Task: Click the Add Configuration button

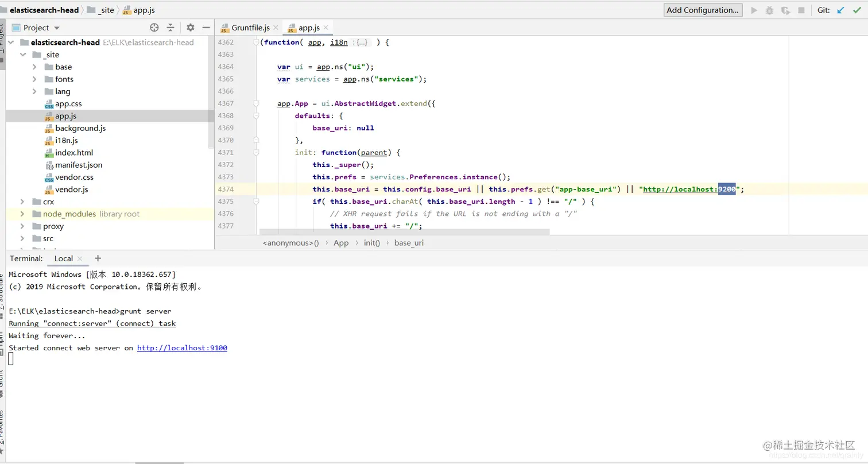Action: coord(703,10)
